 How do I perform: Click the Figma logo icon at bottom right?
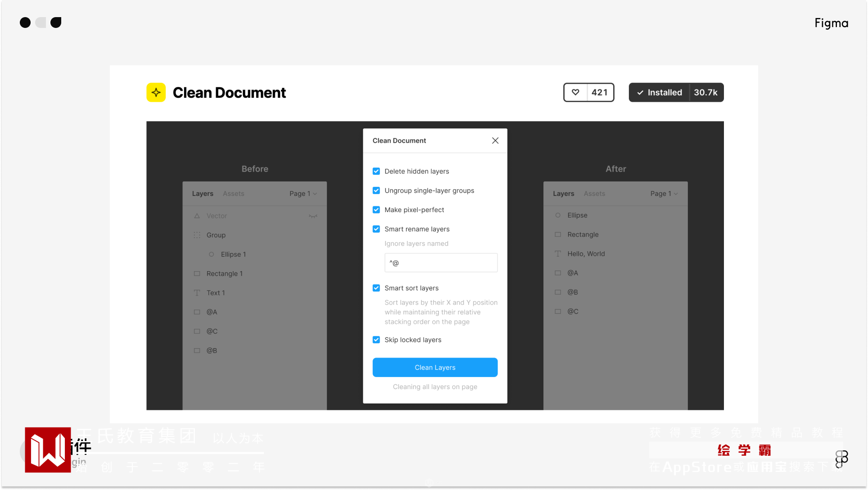click(x=841, y=458)
